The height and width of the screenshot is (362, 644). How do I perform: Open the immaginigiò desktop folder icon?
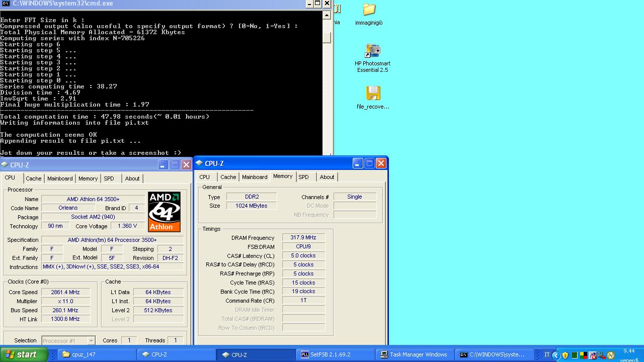coord(369,14)
